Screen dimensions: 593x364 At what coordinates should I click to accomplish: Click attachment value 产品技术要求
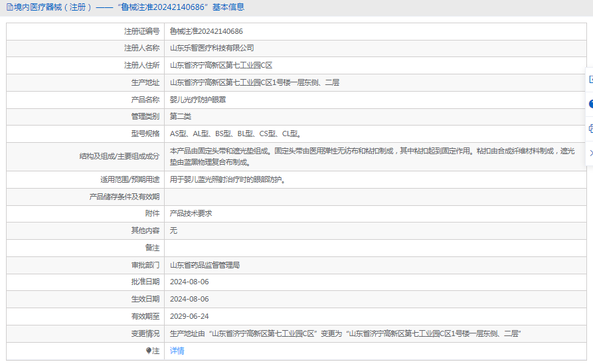tap(191, 213)
